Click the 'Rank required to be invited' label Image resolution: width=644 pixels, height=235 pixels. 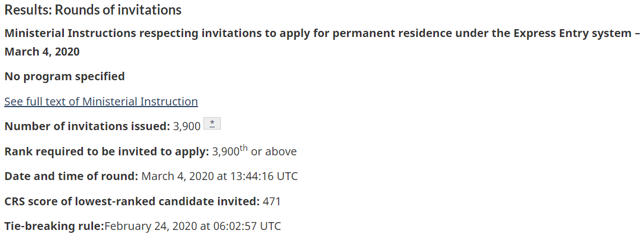106,151
